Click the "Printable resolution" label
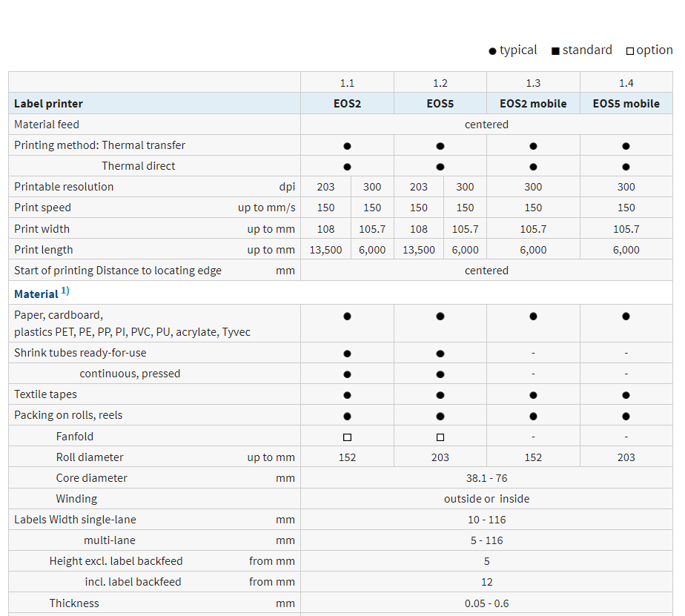Screen dimensions: 685x616 tap(64, 187)
